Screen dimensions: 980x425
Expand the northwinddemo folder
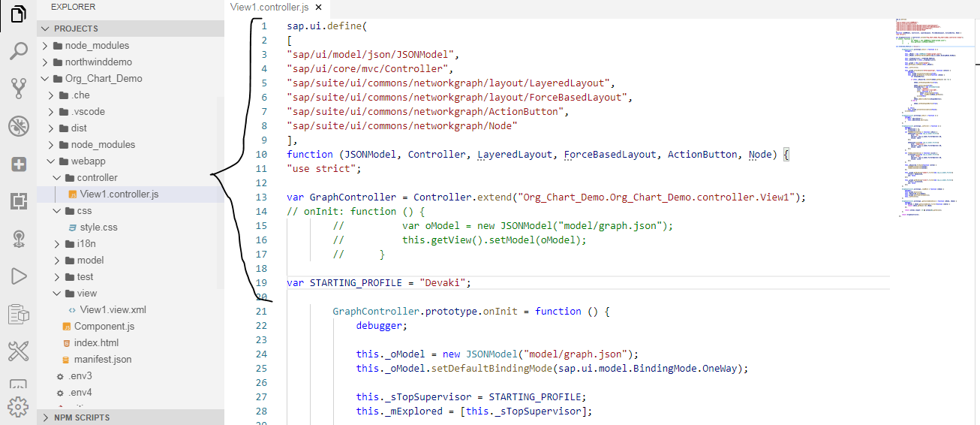[98, 62]
